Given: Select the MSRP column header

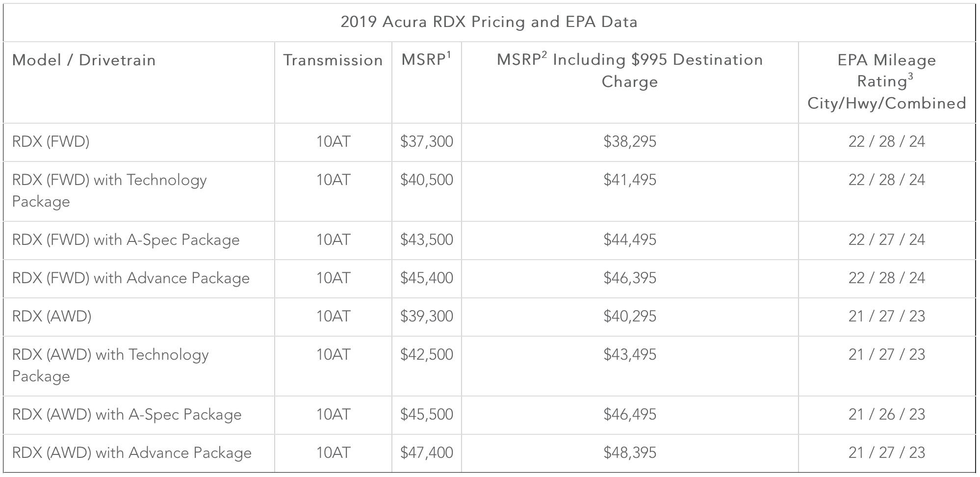Looking at the screenshot, I should point(426,59).
